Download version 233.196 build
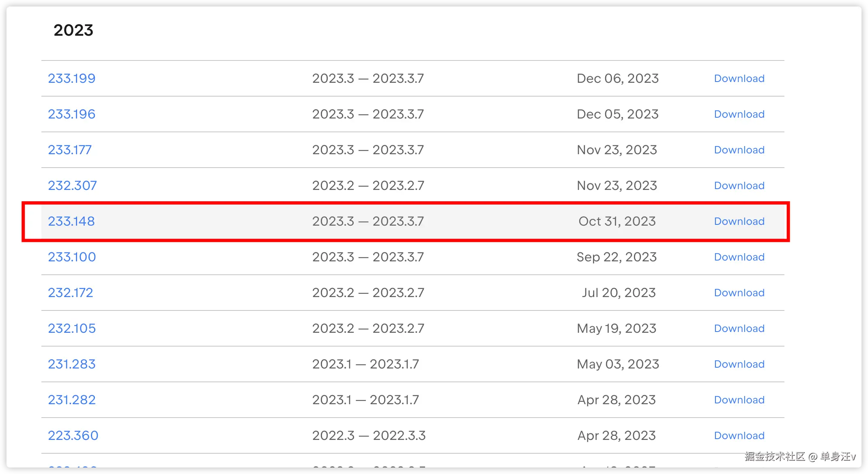The width and height of the screenshot is (868, 474). coord(739,114)
